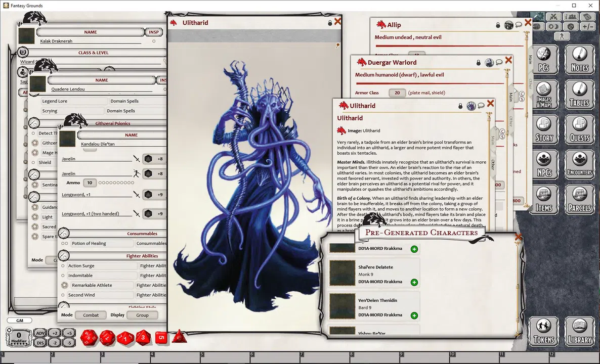The width and height of the screenshot is (600, 364).
Task: Click the speech bubble icon in Ulitharid NPC window
Action: tap(481, 106)
